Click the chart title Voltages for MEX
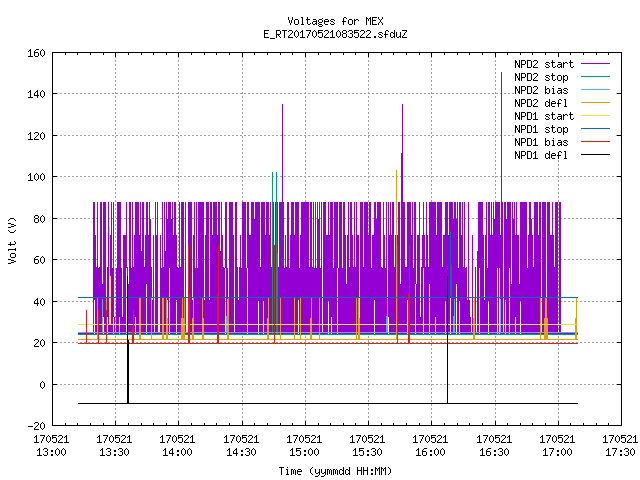Screen dimensions: 640x480 pos(335,21)
